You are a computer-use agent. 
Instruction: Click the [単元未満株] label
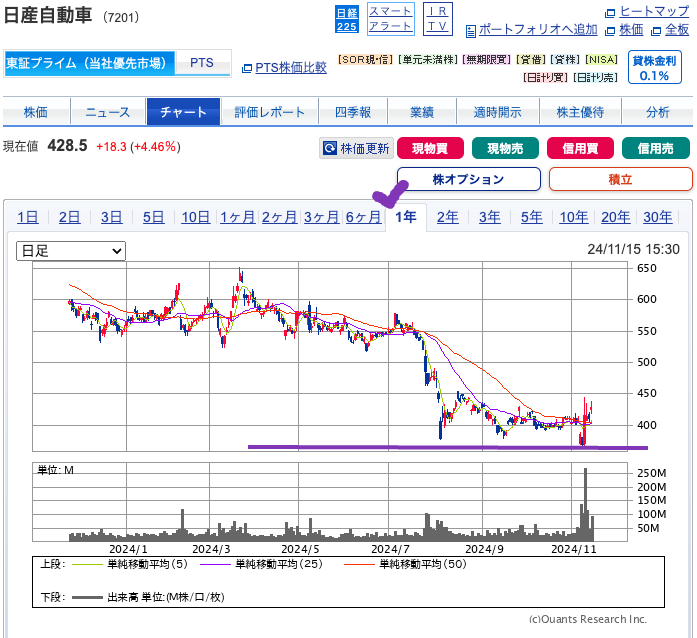(x=428, y=60)
